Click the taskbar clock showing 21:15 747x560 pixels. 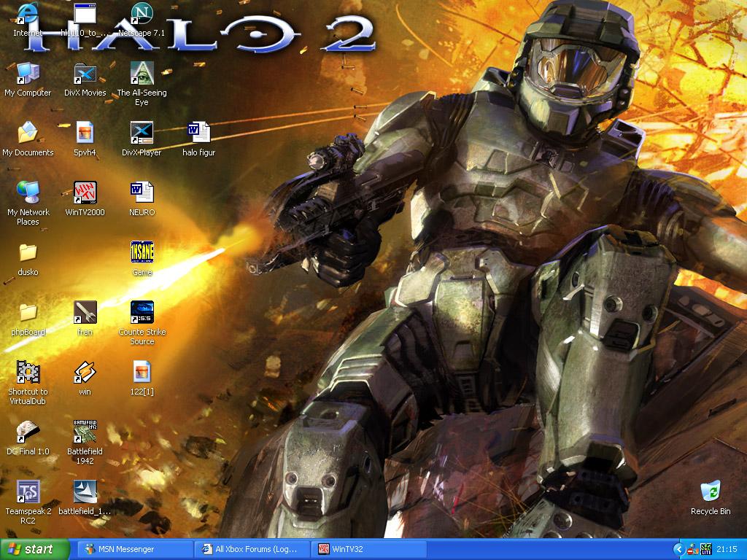[x=727, y=549]
